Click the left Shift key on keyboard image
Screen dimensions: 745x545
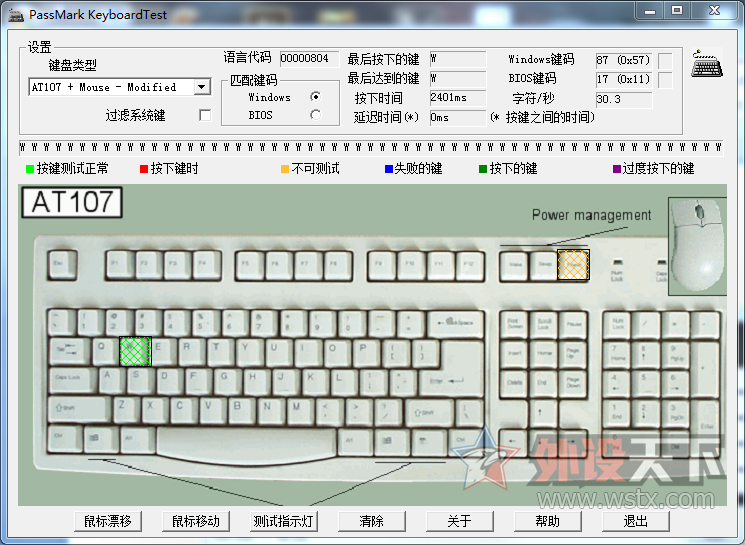(79, 409)
